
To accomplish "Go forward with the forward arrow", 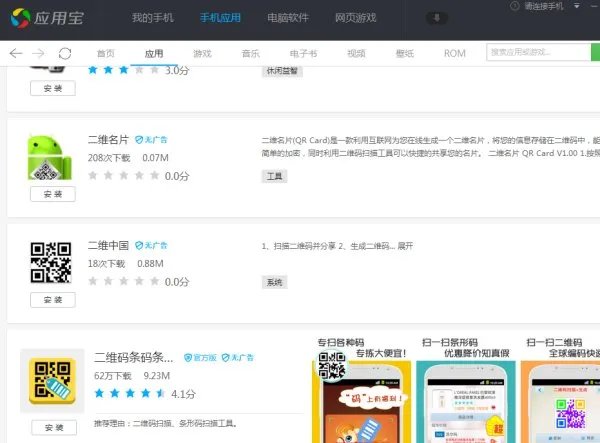I will click(x=38, y=53).
